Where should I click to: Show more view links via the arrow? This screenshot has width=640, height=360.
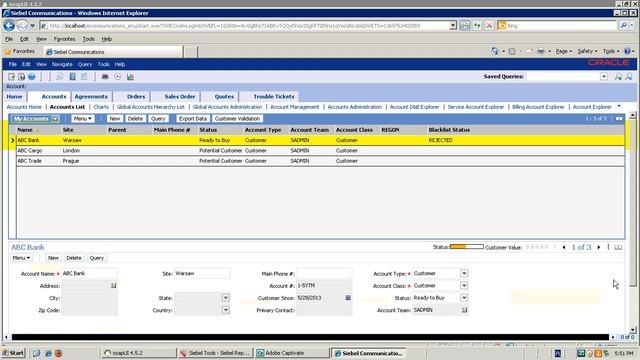pyautogui.click(x=619, y=107)
